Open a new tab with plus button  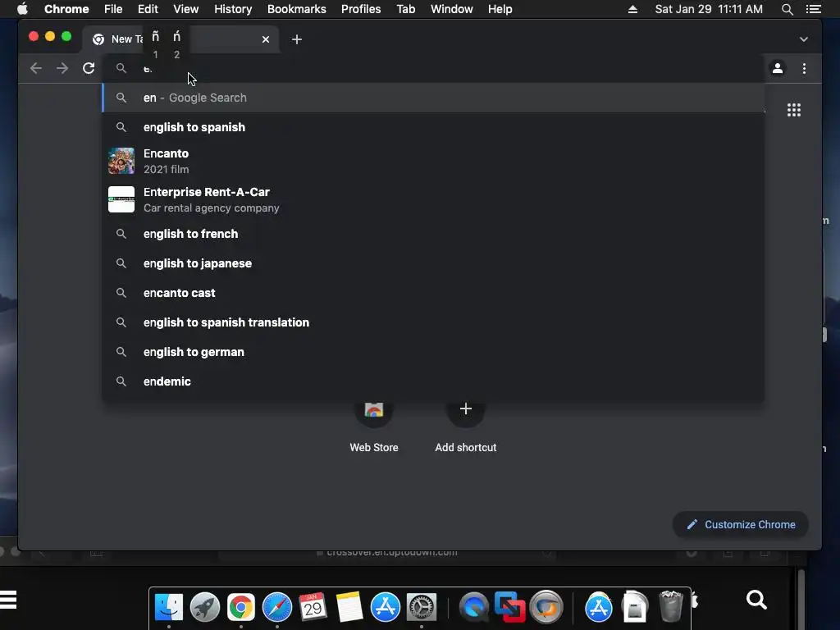pos(297,39)
